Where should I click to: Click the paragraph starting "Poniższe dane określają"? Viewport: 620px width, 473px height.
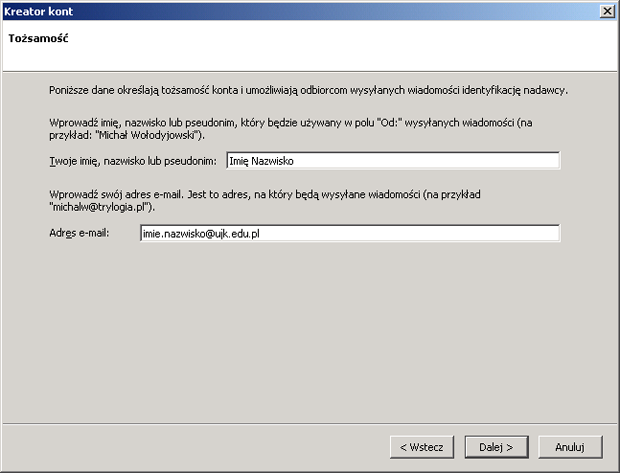[x=308, y=90]
